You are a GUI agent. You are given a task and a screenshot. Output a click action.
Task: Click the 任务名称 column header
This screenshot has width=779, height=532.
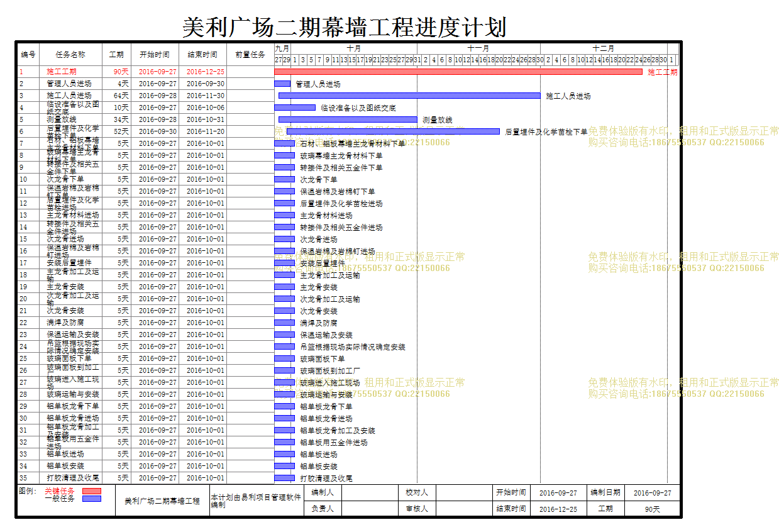(70, 55)
